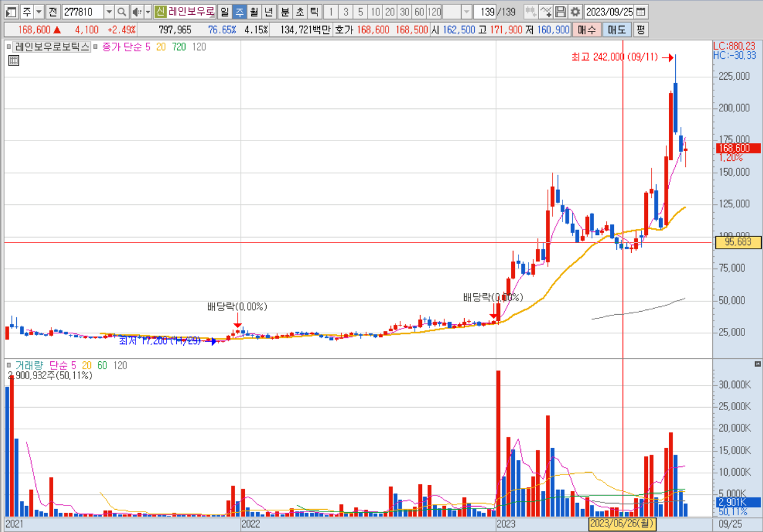Click the green 신 badge icon
This screenshot has height=532, width=763.
pyautogui.click(x=160, y=11)
